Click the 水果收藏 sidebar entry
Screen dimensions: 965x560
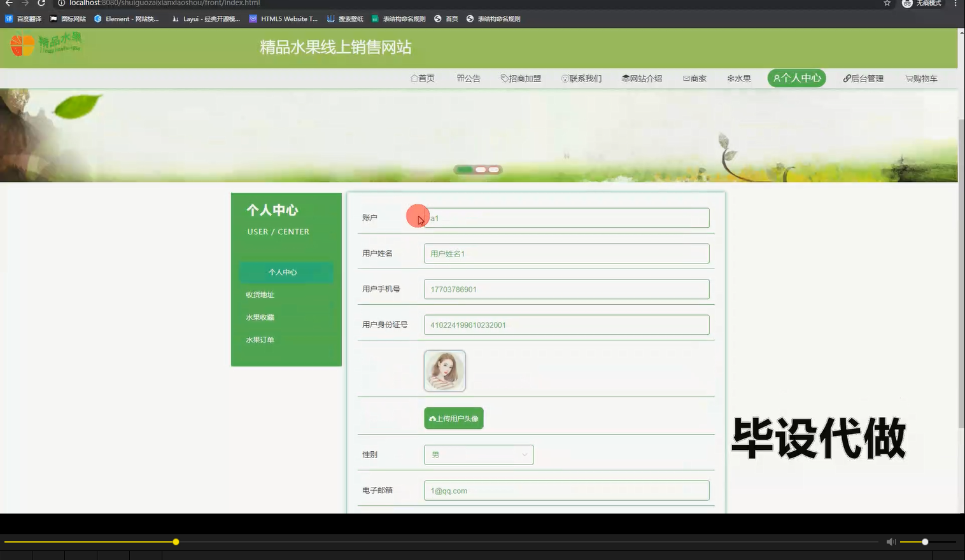259,317
